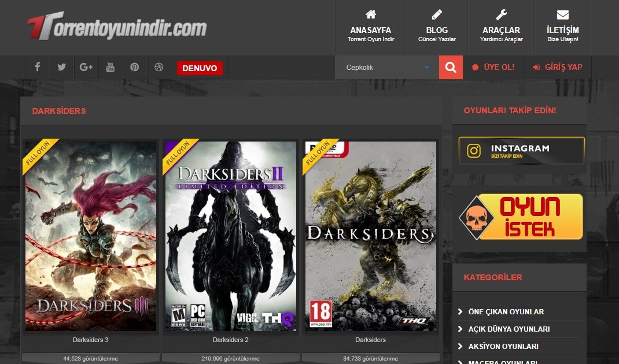This screenshot has height=364, width=619.
Task: Open the YouTube social icon
Action: point(110,67)
